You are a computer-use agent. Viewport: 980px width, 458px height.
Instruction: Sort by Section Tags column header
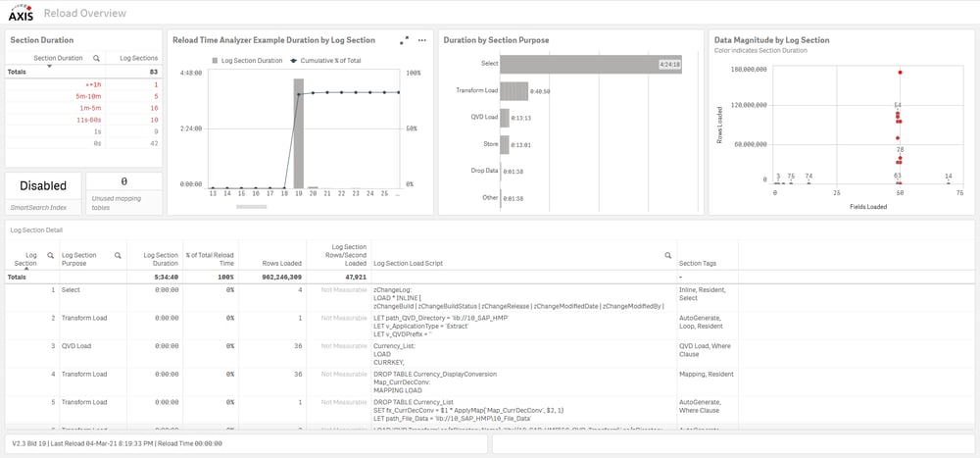click(697, 264)
